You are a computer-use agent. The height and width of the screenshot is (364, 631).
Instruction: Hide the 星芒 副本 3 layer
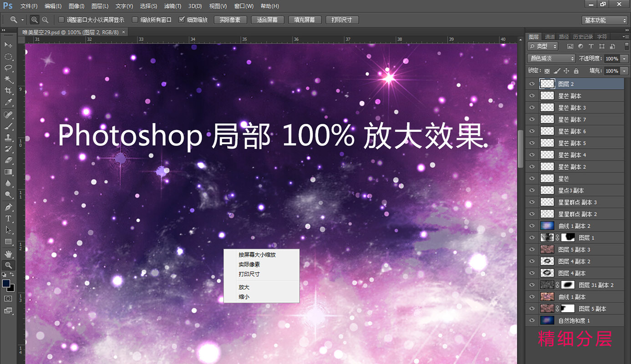tap(532, 107)
